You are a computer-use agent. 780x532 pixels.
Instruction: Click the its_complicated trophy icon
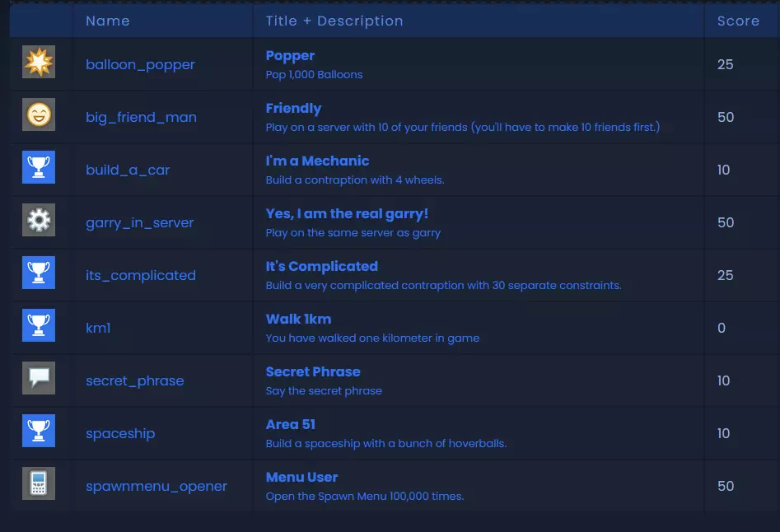pyautogui.click(x=39, y=273)
